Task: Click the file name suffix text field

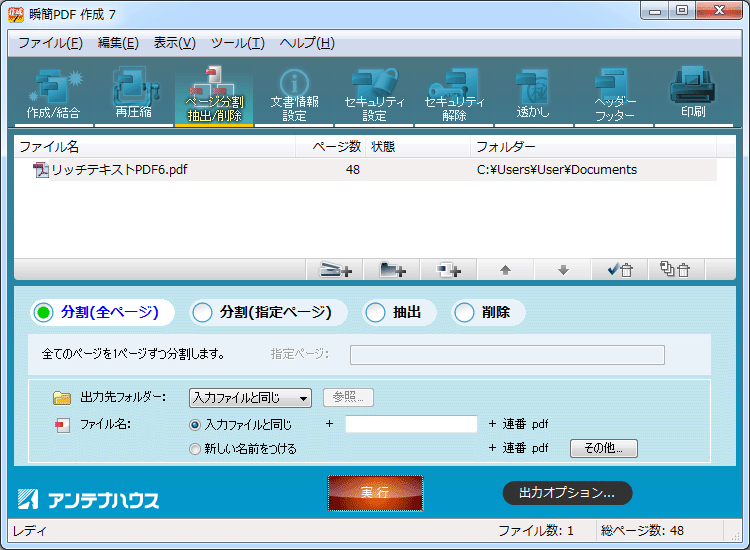Action: click(411, 424)
